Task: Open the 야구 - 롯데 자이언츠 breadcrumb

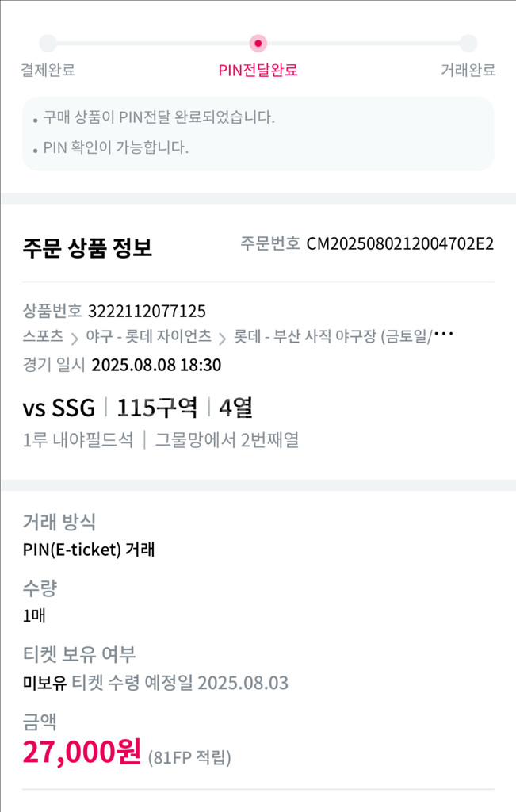Action: tap(148, 336)
